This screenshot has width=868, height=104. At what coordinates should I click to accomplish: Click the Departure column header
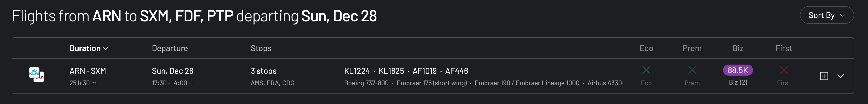(170, 48)
